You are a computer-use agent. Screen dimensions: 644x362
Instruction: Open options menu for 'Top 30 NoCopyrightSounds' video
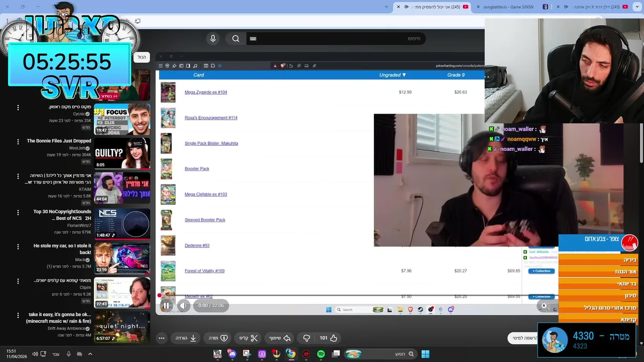coord(18,212)
